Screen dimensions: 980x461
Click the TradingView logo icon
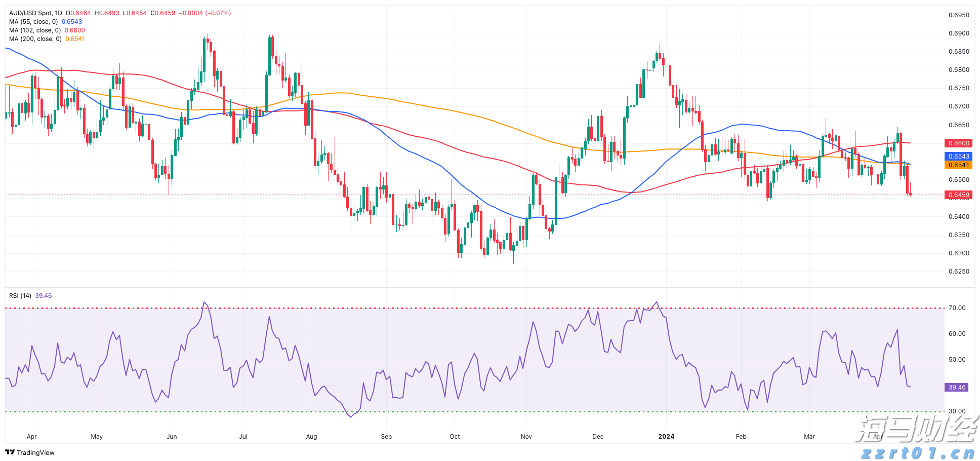pyautogui.click(x=10, y=452)
